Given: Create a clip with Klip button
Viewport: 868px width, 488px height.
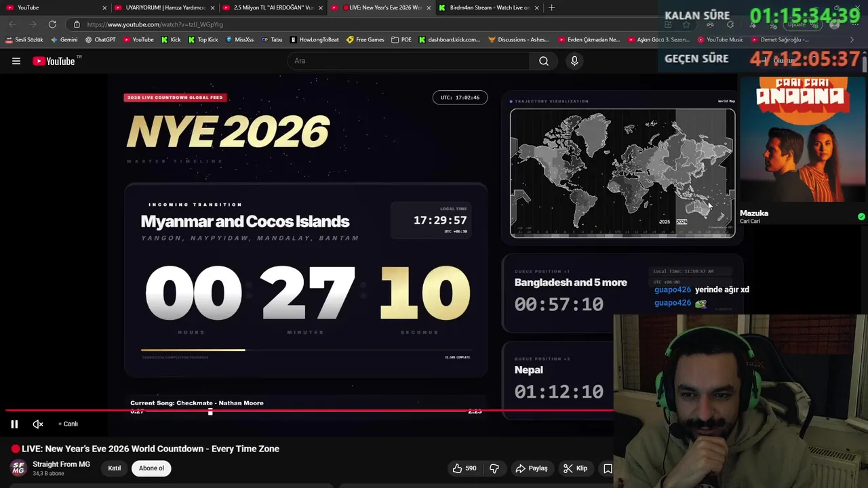Looking at the screenshot, I should click(576, 468).
